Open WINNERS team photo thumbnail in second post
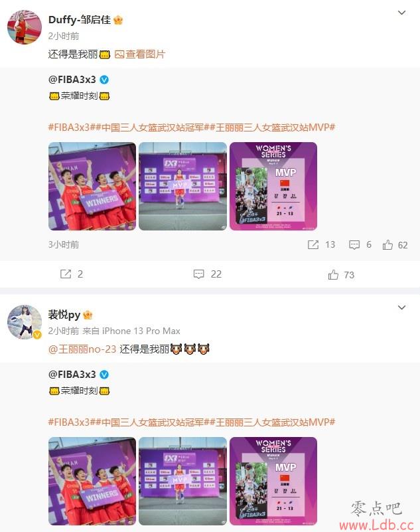The image size is (420, 532). [x=92, y=481]
